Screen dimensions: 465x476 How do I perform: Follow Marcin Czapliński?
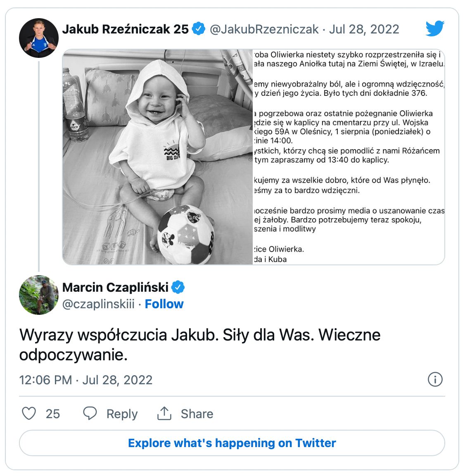(164, 304)
